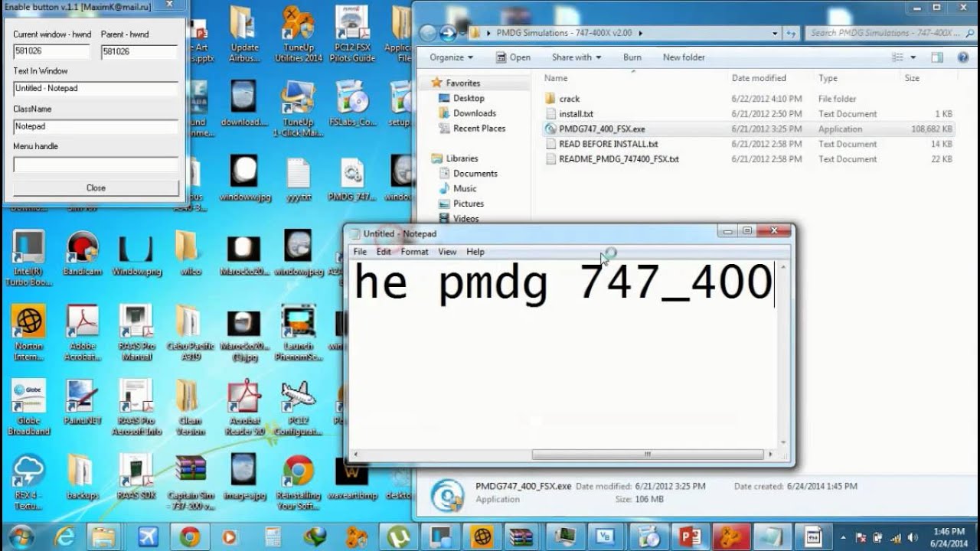The height and width of the screenshot is (551, 980).
Task: Click New folder in Explorer toolbar
Action: pyautogui.click(x=684, y=57)
